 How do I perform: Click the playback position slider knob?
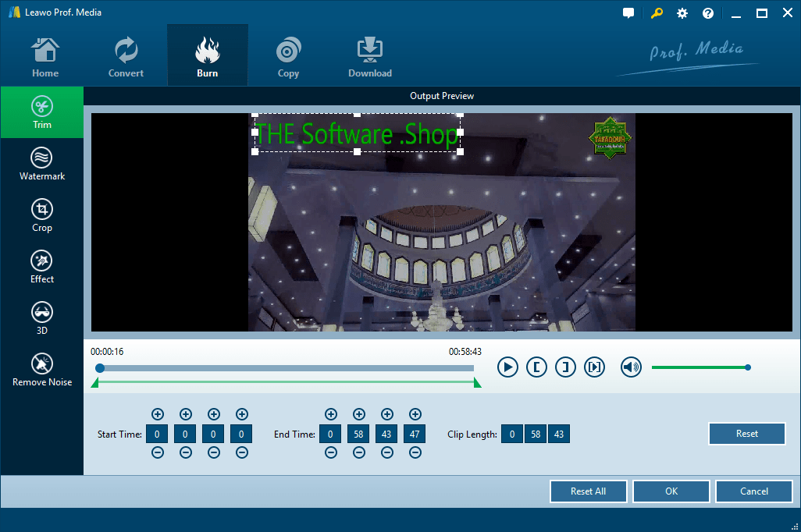pyautogui.click(x=100, y=368)
